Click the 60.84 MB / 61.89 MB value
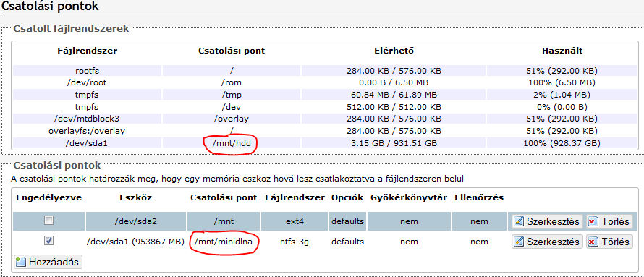The width and height of the screenshot is (644, 277). pos(394,95)
